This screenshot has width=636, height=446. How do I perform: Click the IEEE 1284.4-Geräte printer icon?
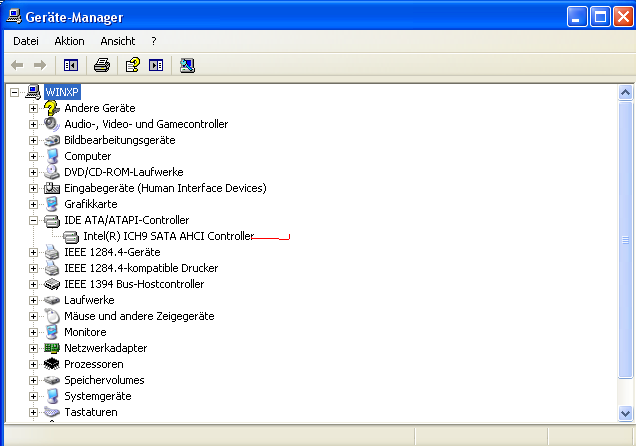[x=52, y=252]
